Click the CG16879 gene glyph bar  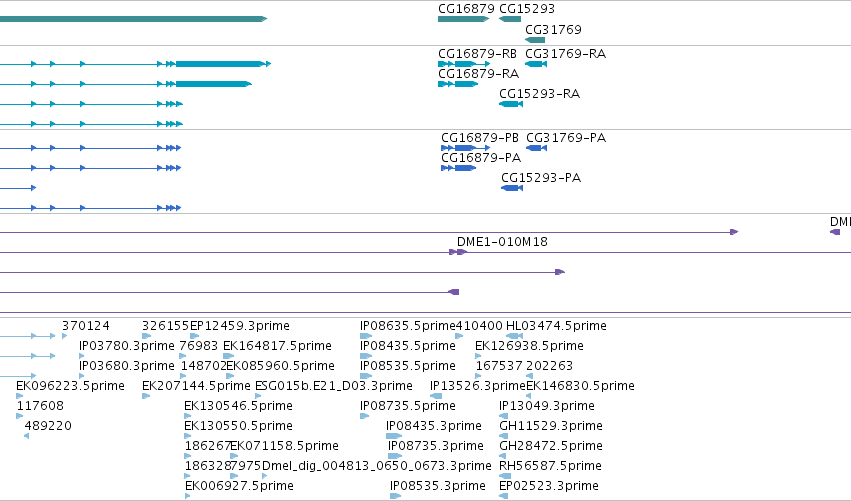[463, 19]
